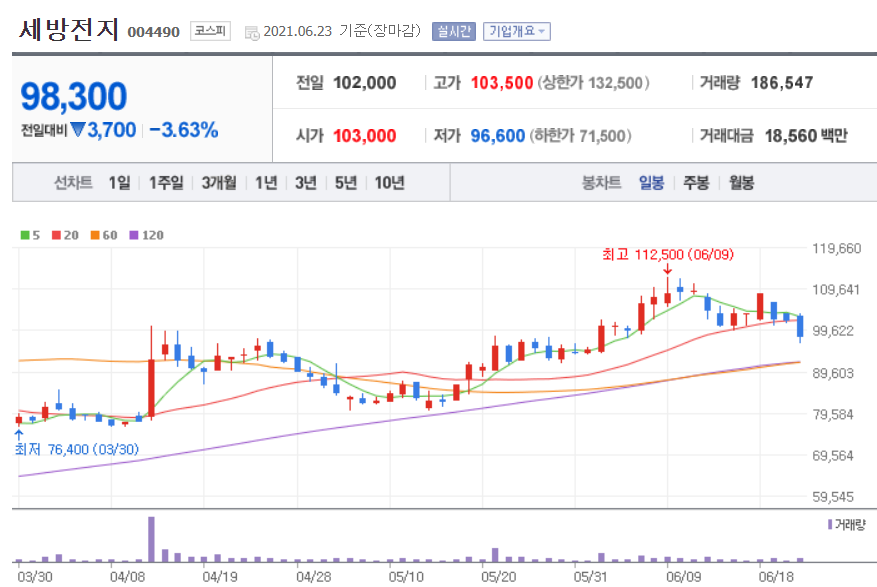Select the 1년 line chart tab
The height and width of the screenshot is (587, 877).
click(266, 183)
